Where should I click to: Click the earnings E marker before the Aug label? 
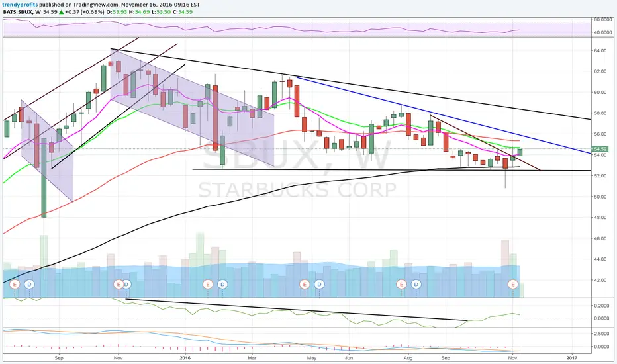(x=401, y=284)
